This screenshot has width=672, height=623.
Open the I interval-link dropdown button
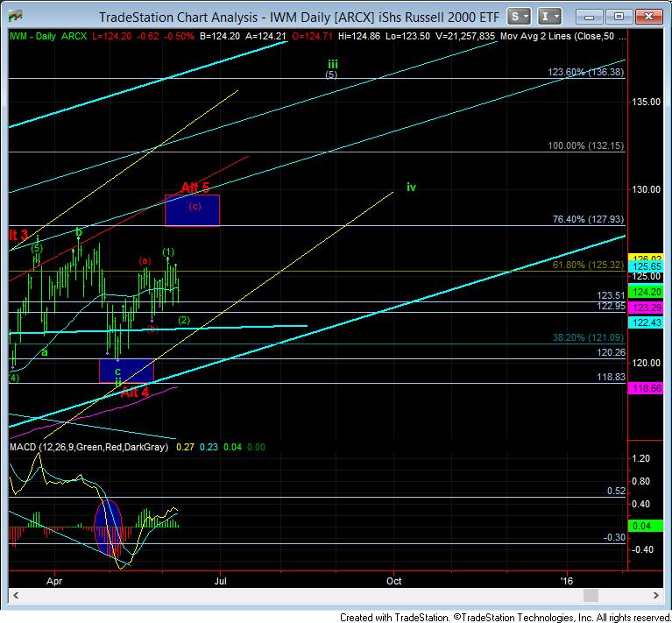click(x=549, y=17)
